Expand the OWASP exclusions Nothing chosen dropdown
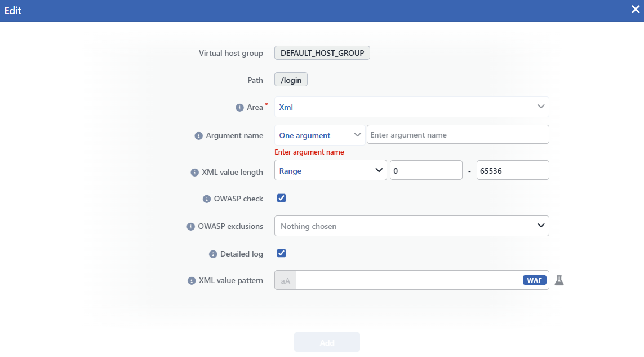 pos(411,226)
